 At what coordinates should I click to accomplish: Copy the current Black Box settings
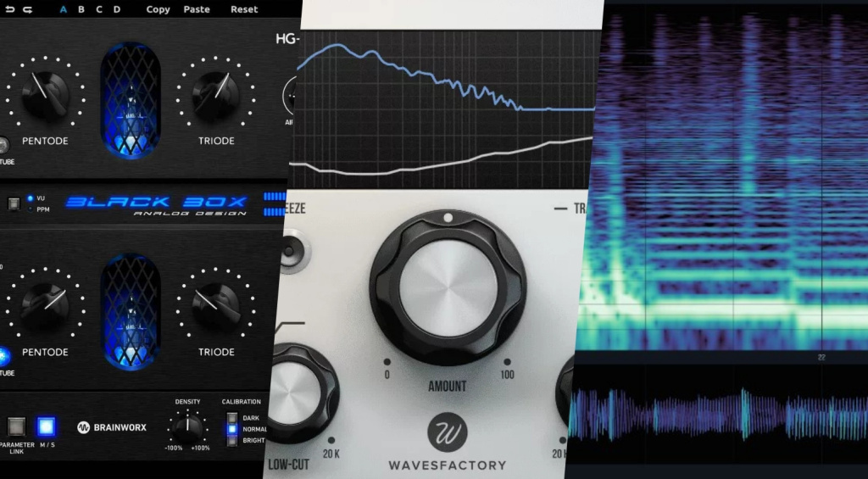pos(158,9)
